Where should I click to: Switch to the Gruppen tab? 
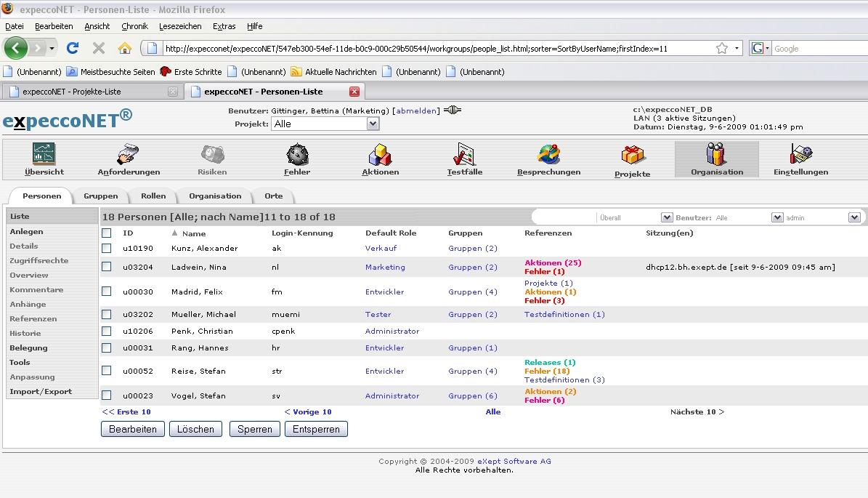click(x=101, y=196)
